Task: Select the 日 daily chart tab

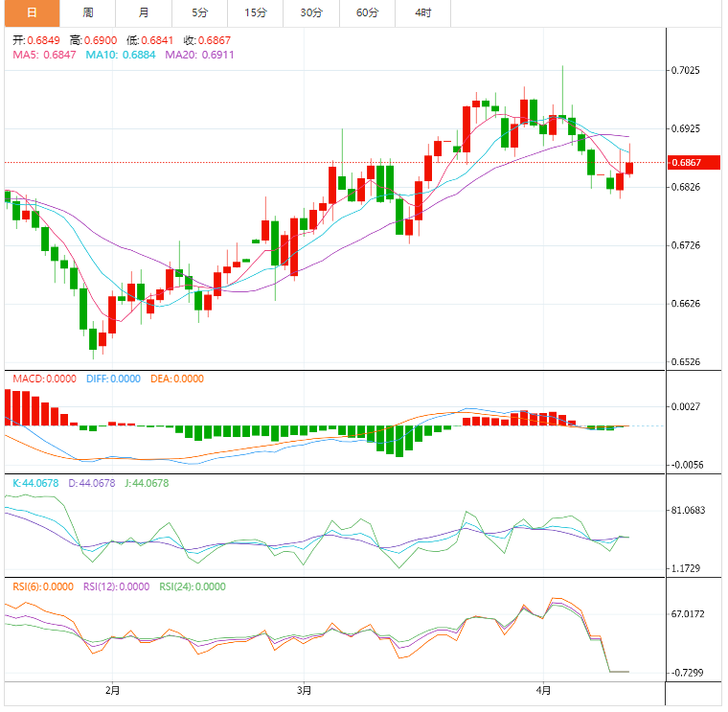Action: pos(31,12)
